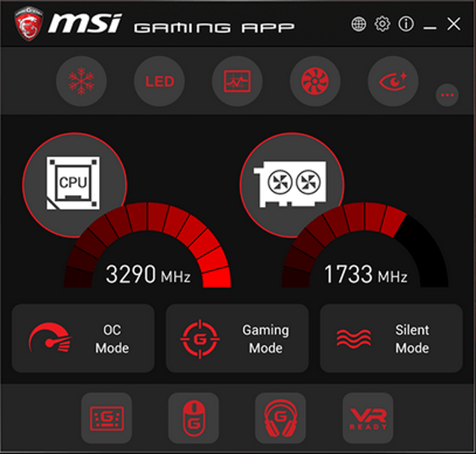Minimize the Gaming App window
The image size is (476, 454).
click(430, 28)
